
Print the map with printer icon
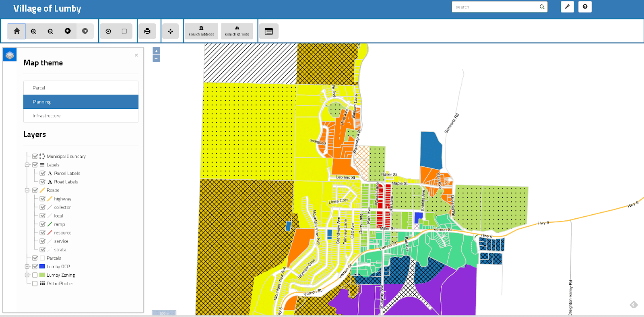point(147,31)
